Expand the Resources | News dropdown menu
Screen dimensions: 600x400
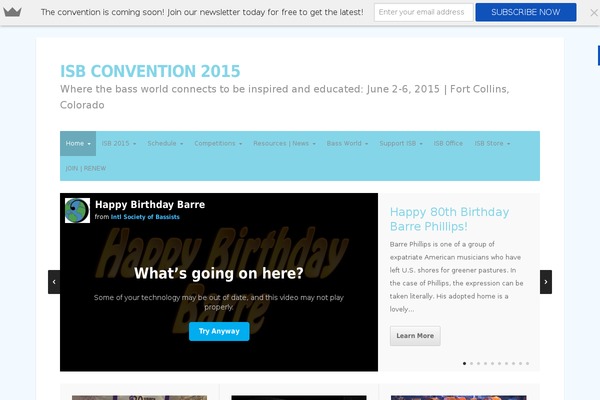(284, 144)
